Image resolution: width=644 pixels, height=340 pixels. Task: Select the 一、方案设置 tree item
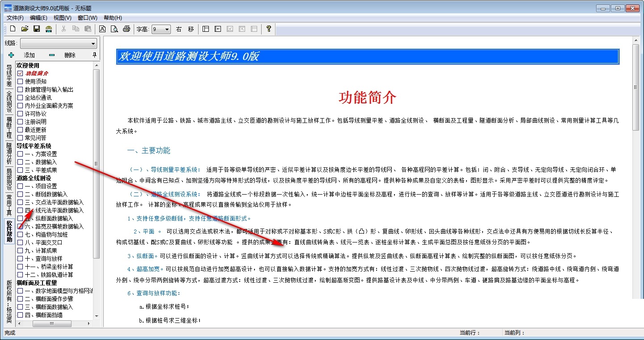[41, 154]
